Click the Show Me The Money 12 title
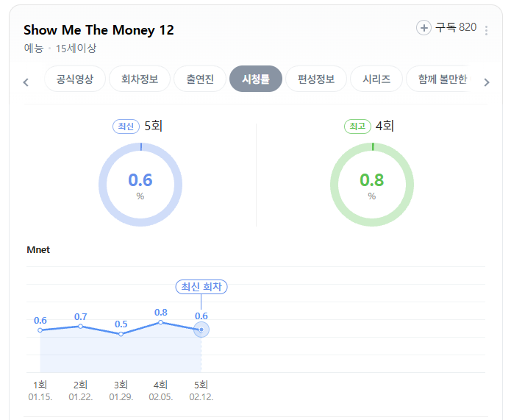511x420 pixels. pyautogui.click(x=99, y=30)
